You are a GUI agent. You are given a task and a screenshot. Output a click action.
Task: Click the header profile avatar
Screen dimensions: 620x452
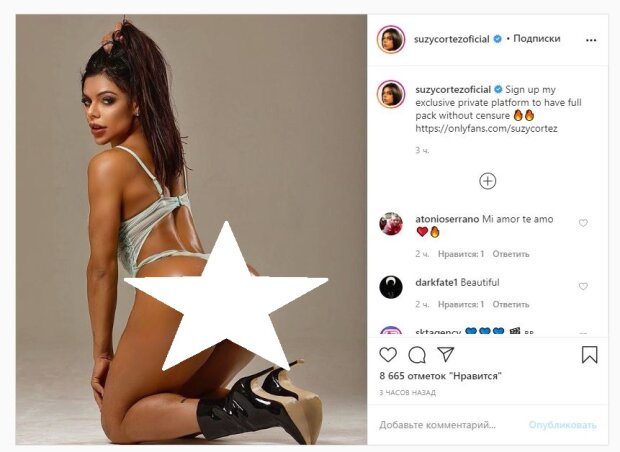(x=391, y=40)
